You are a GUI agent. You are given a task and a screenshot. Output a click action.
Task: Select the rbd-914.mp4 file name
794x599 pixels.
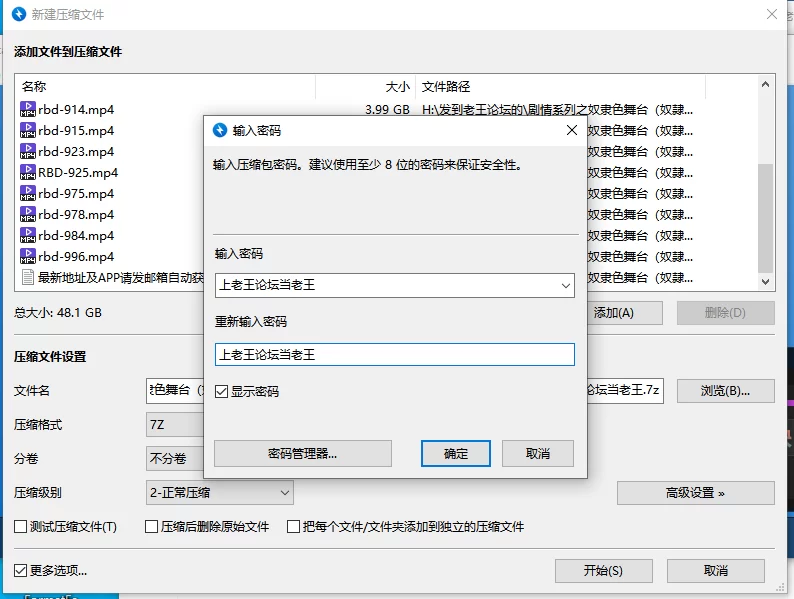[x=76, y=109]
